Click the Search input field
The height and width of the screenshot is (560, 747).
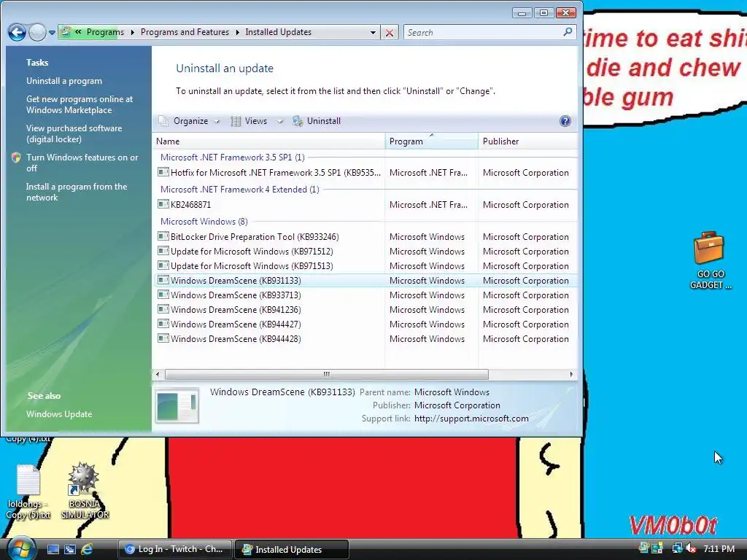pyautogui.click(x=482, y=32)
